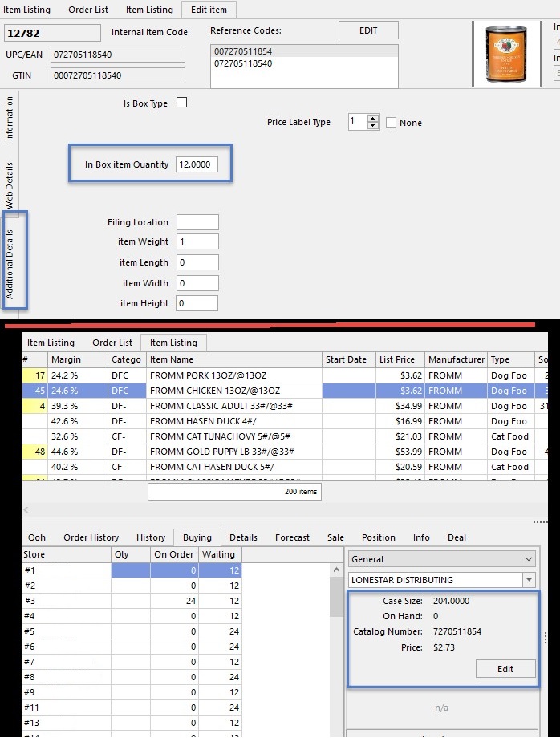This screenshot has height=738, width=560.
Task: Click the item Width field
Action: (197, 283)
